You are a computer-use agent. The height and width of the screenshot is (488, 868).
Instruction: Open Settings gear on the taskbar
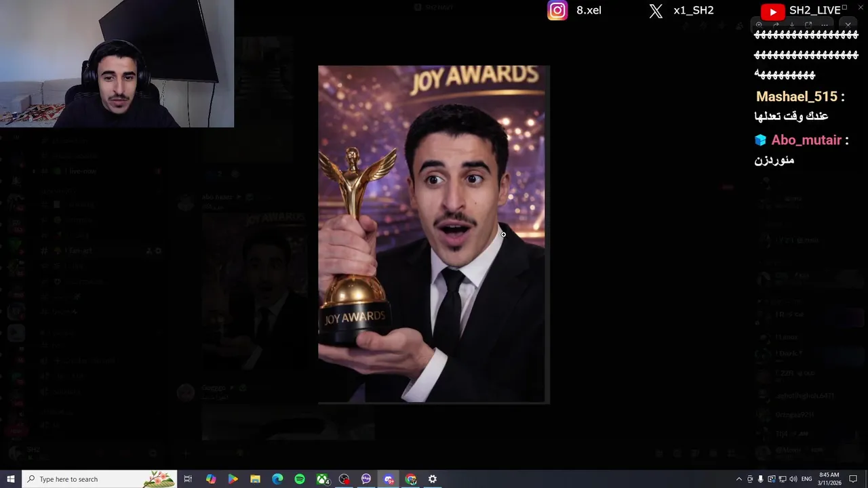click(432, 479)
